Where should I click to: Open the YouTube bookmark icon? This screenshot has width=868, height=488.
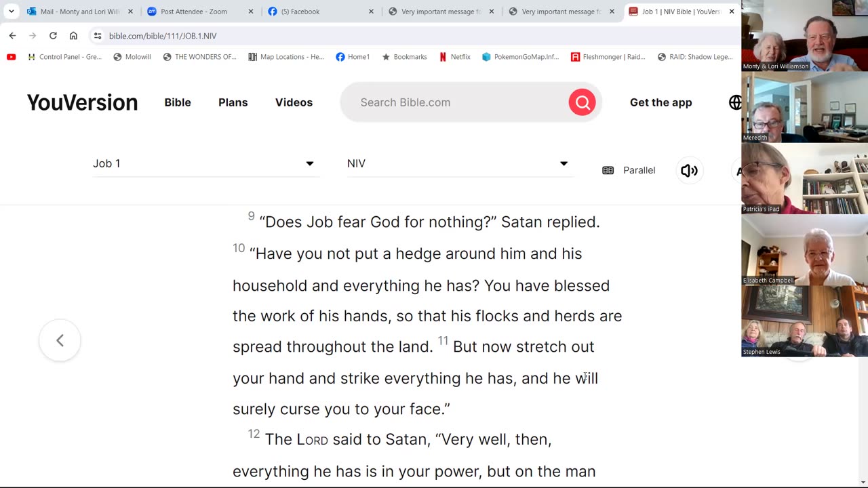11,57
